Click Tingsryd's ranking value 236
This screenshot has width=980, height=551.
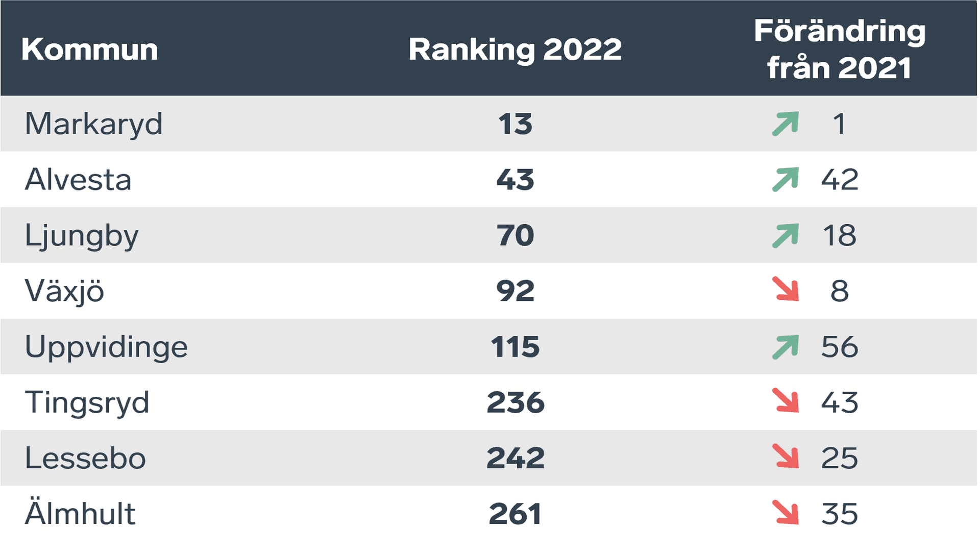pyautogui.click(x=516, y=402)
